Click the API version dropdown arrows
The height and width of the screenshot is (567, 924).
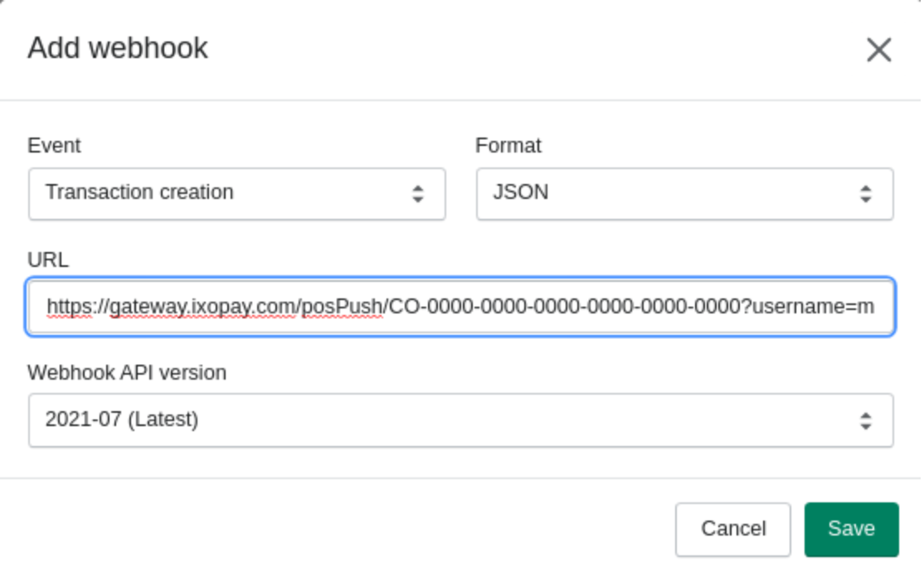click(866, 420)
